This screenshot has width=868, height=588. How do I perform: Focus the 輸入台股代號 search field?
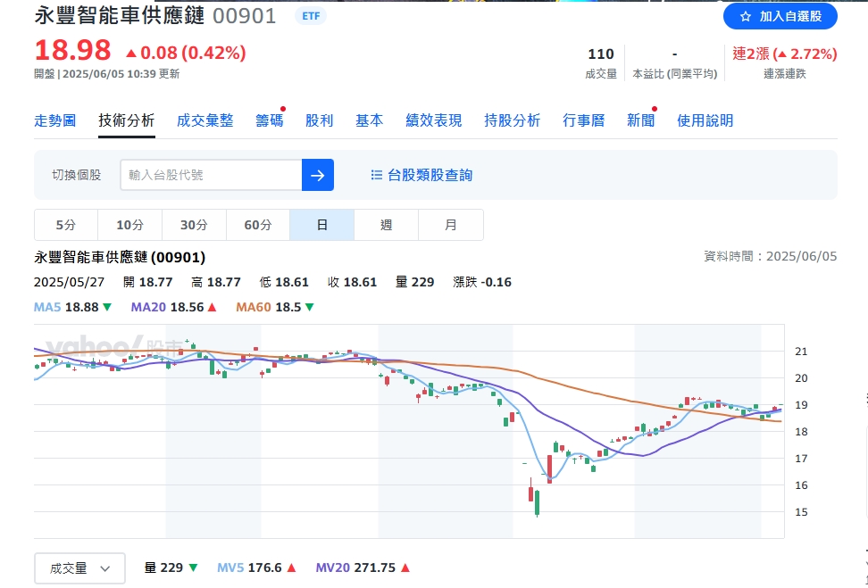[211, 175]
